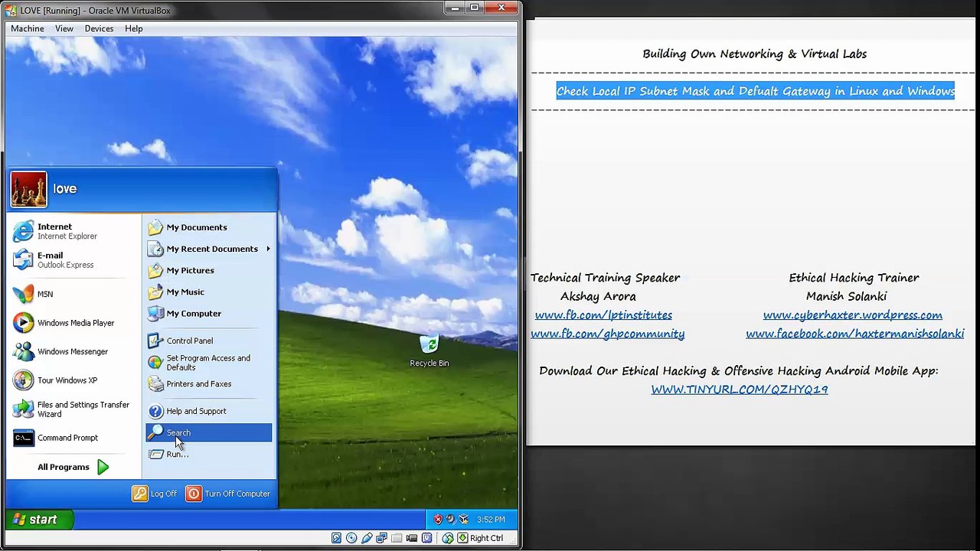Open www.cyberhaxter.wordpress.com link
980x551 pixels.
852,315
